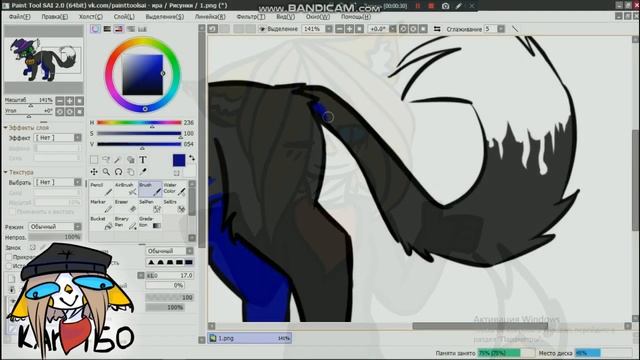Open the Файл menu
640x360 pixels.
pyautogui.click(x=20, y=17)
